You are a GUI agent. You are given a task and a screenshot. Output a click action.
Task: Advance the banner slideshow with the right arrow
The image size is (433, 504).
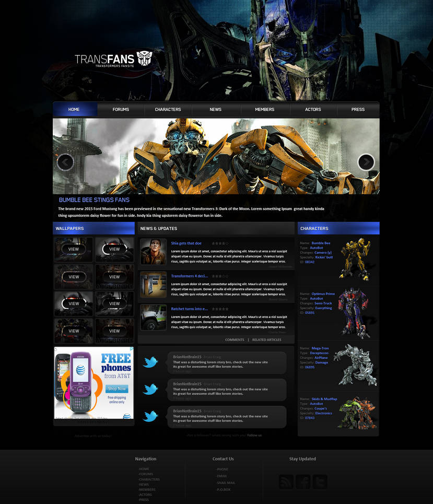click(x=366, y=162)
